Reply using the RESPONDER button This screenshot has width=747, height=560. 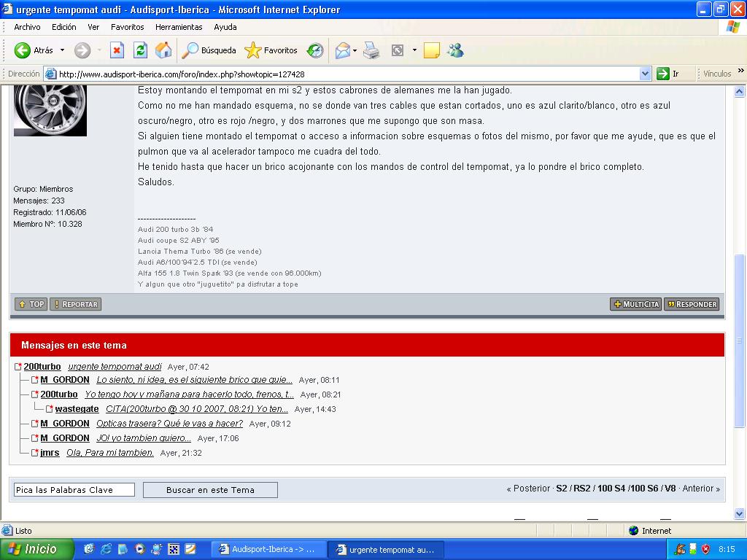click(692, 304)
